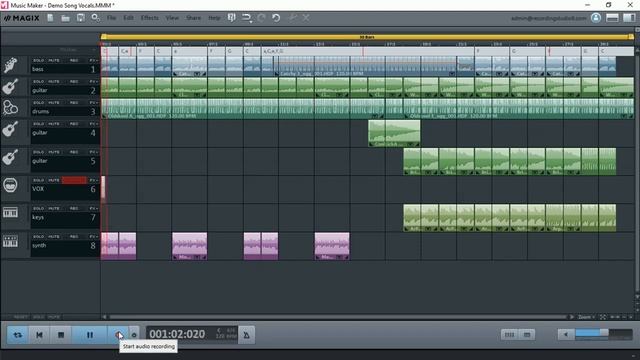Adjust the master volume slider
Viewport: 640px width, 360px height.
point(604,334)
